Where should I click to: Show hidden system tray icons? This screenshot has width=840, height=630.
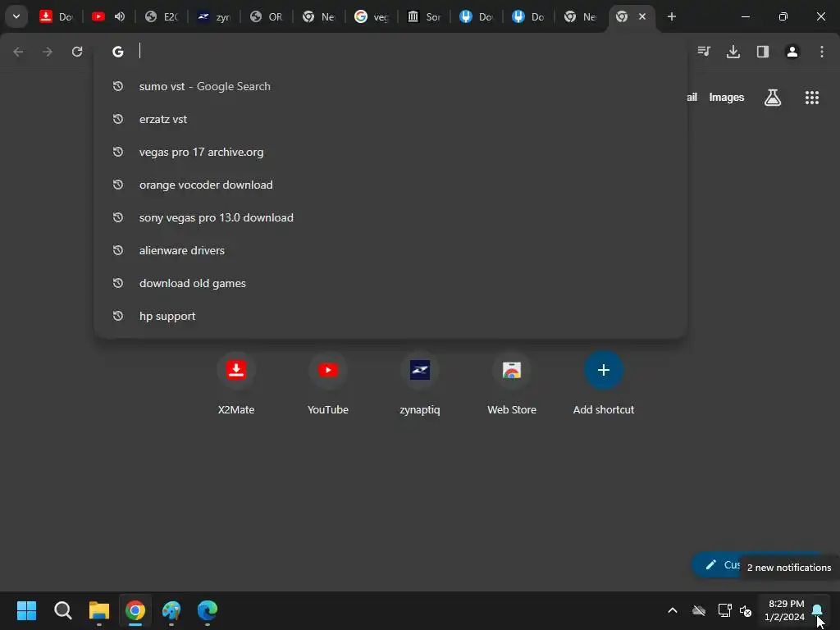coord(673,610)
